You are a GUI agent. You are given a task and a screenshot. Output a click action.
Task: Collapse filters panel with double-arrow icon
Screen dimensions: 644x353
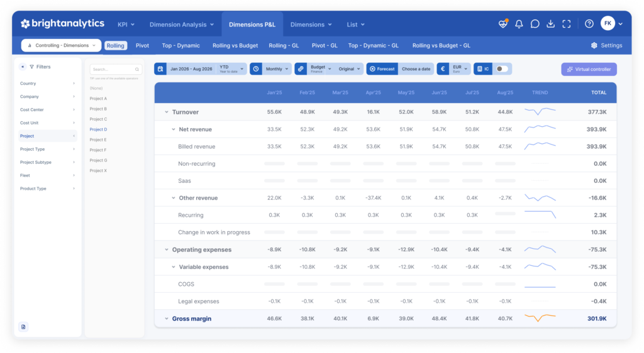click(x=23, y=67)
